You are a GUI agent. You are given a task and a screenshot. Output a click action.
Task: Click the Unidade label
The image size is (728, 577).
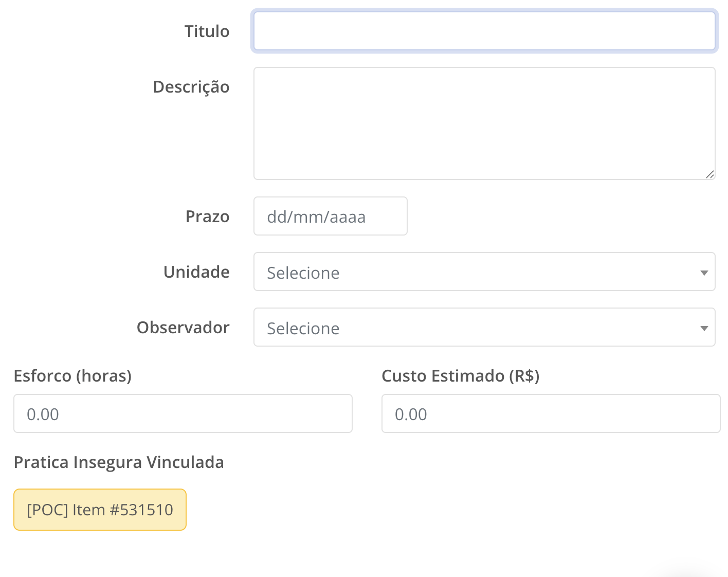(x=196, y=272)
